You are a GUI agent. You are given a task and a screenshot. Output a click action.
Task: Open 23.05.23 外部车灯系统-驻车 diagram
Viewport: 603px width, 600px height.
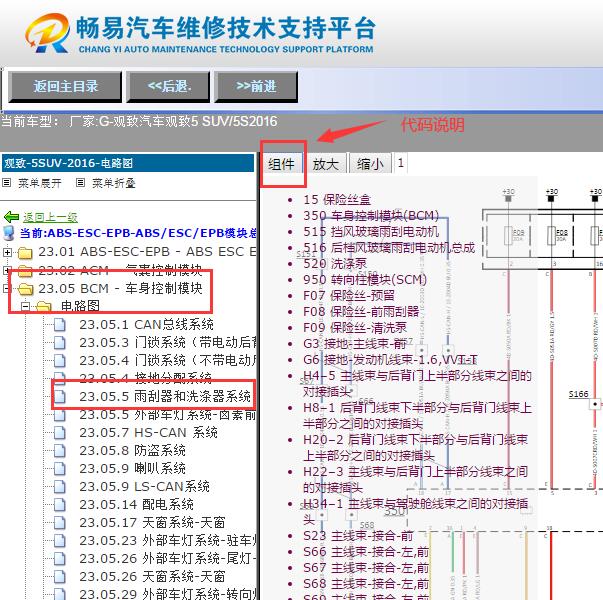[168, 540]
